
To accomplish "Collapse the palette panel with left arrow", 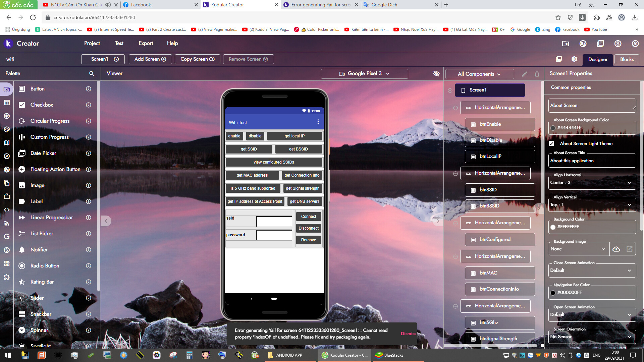I will point(106,221).
